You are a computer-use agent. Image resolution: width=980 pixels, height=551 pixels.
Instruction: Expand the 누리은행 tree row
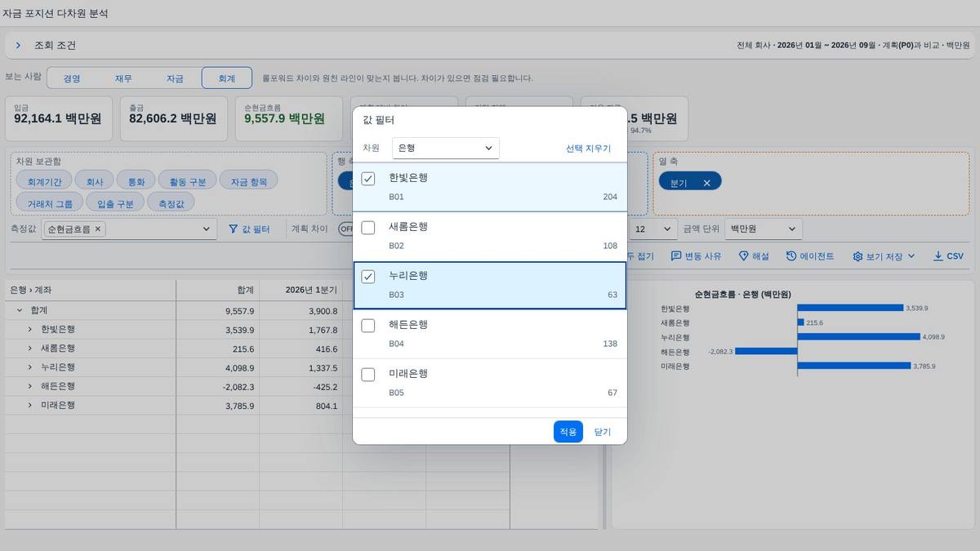pos(30,367)
